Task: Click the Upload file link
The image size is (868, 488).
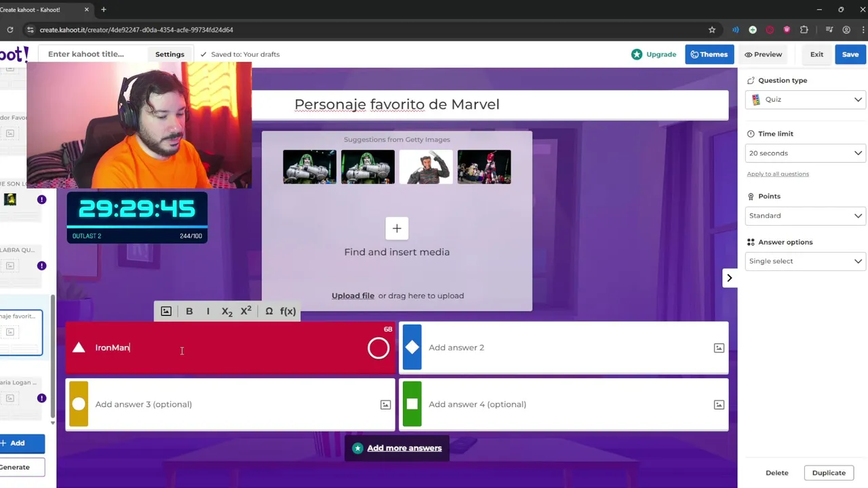Action: 353,296
